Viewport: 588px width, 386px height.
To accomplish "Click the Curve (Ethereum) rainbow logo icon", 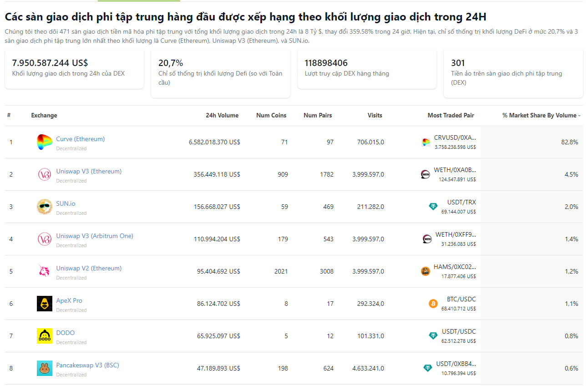I will click(x=45, y=142).
